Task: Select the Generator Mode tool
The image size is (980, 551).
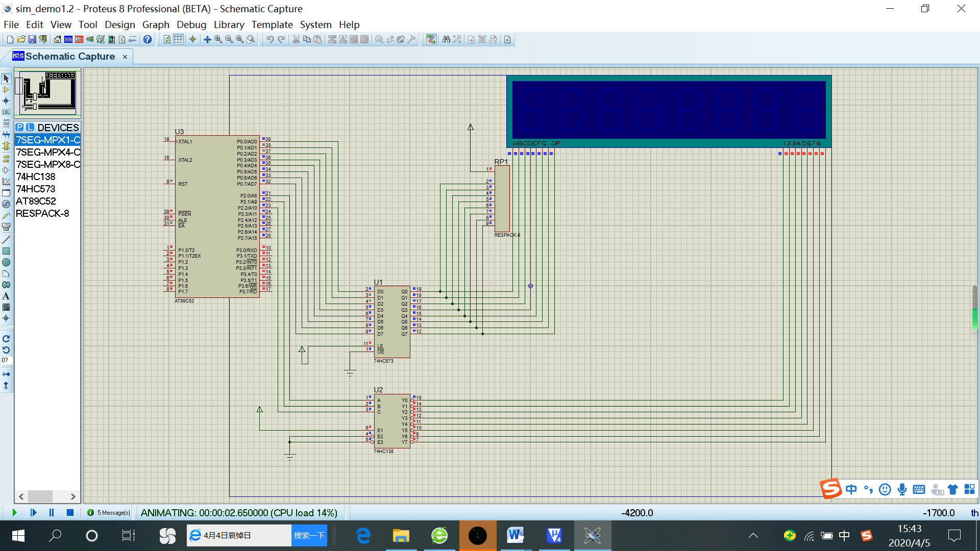Action: (6, 204)
